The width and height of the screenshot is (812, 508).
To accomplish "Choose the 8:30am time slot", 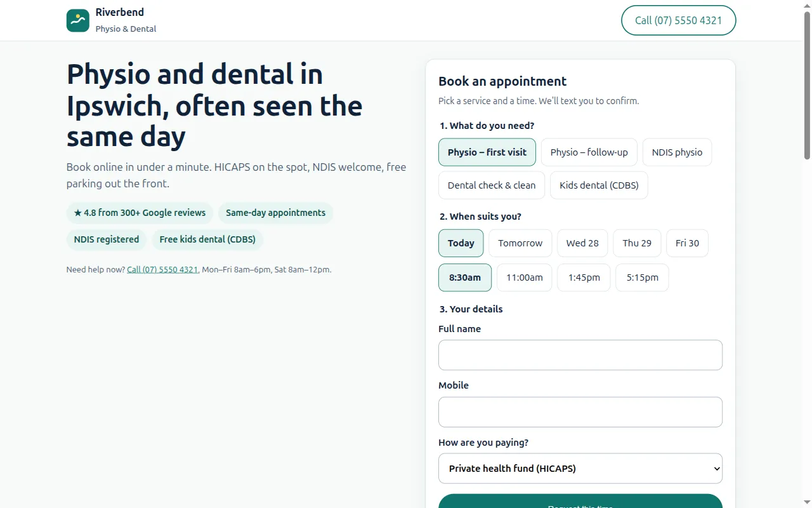I will tap(465, 277).
